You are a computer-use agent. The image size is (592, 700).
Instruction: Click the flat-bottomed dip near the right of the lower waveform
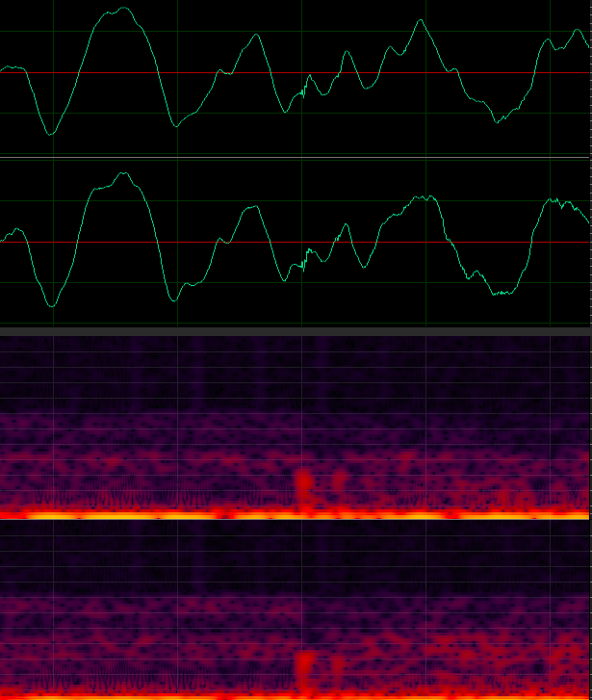(501, 292)
